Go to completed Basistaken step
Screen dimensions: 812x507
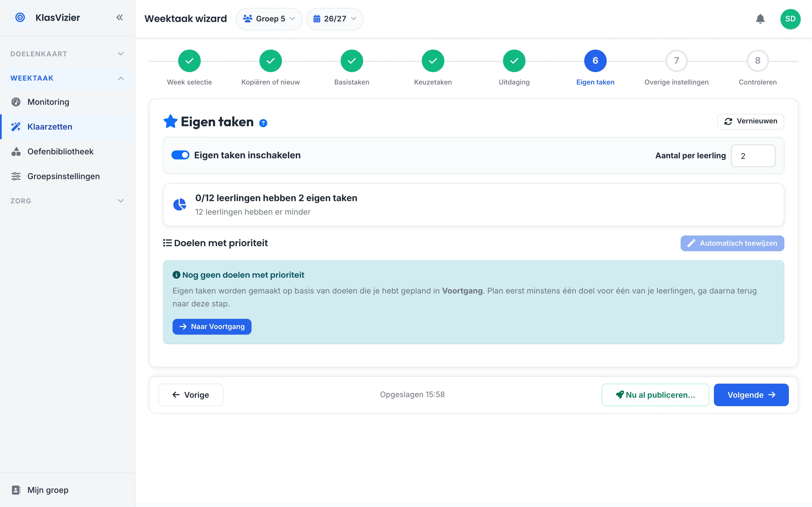click(352, 61)
